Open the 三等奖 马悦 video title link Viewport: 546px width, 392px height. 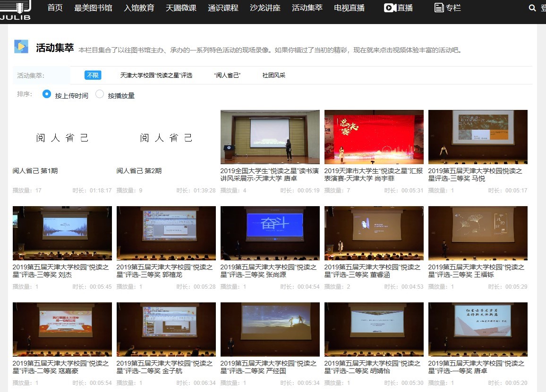pos(475,175)
